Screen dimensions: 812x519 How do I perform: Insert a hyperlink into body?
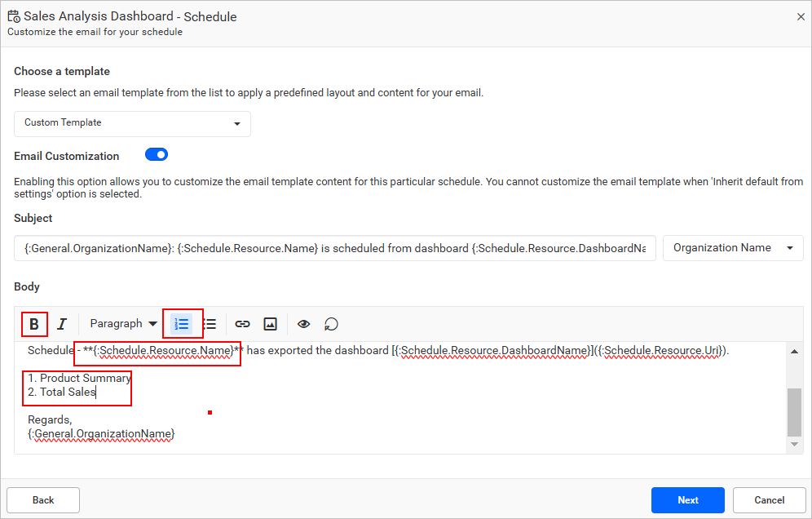point(242,324)
